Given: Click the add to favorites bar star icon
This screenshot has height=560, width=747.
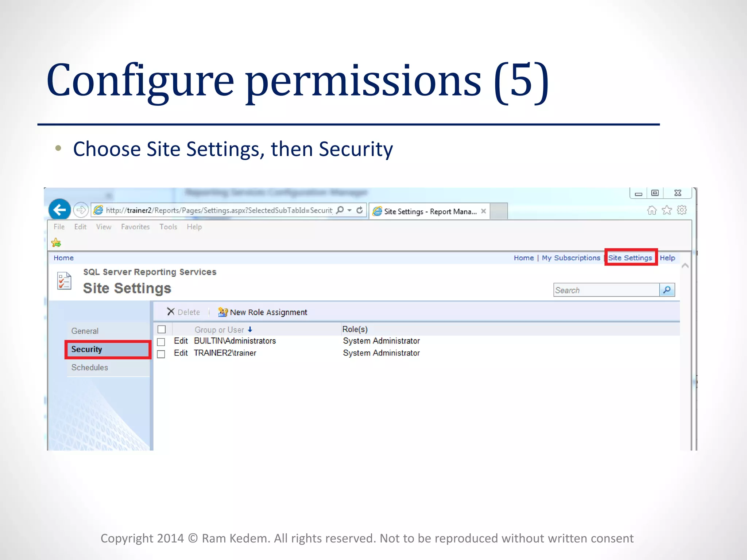Looking at the screenshot, I should click(x=56, y=242).
